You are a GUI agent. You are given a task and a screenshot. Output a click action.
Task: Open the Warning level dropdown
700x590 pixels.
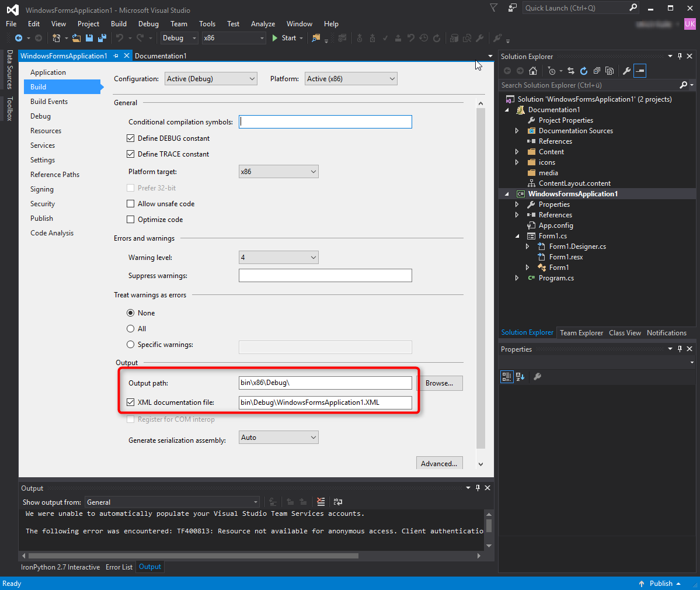pyautogui.click(x=278, y=257)
